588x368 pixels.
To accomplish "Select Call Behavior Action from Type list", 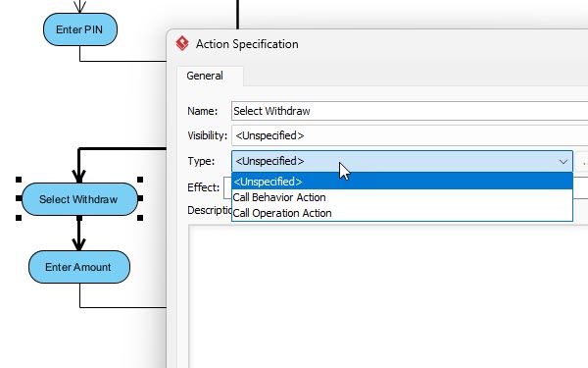I will (x=402, y=197).
